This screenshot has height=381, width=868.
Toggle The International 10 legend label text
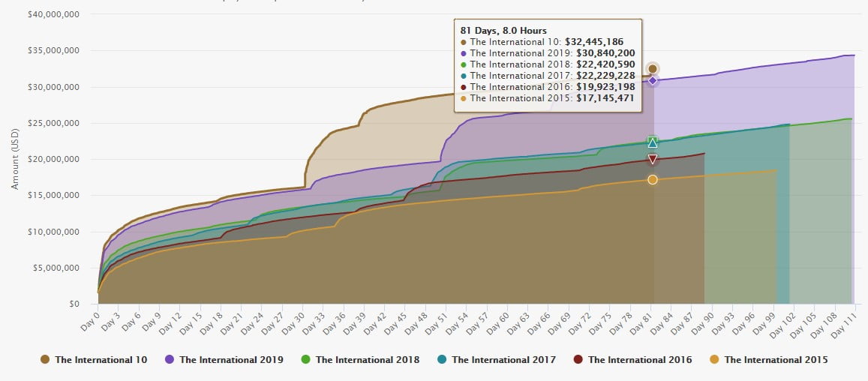[x=101, y=360]
